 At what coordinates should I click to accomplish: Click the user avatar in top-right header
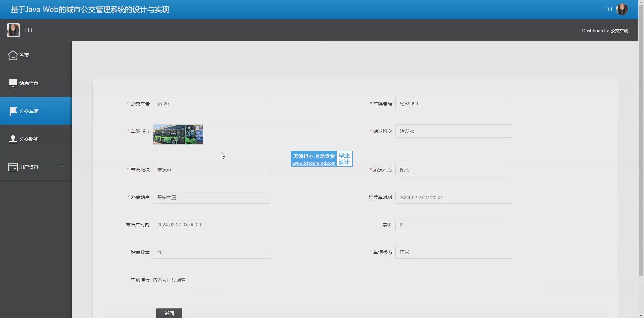(622, 9)
